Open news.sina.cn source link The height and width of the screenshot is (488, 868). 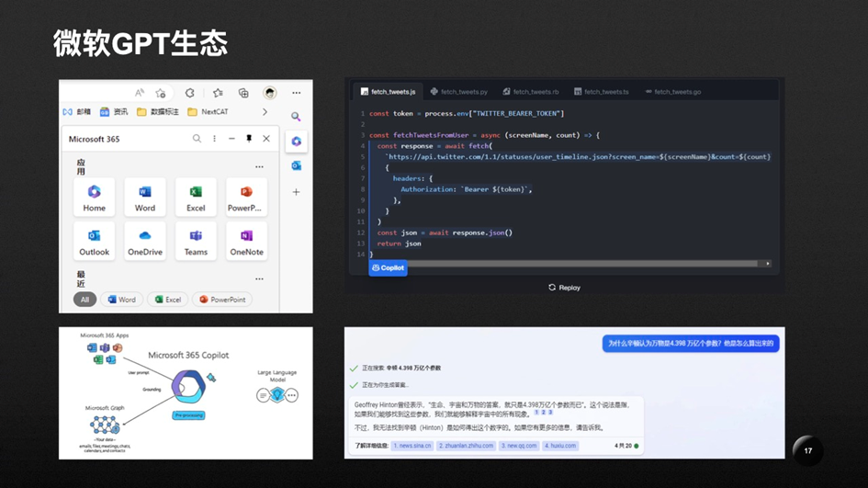click(412, 446)
